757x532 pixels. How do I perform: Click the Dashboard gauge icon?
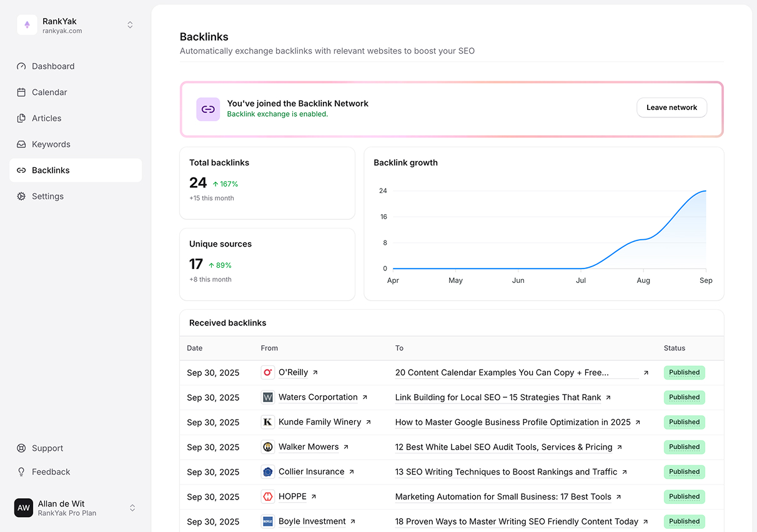coord(21,66)
